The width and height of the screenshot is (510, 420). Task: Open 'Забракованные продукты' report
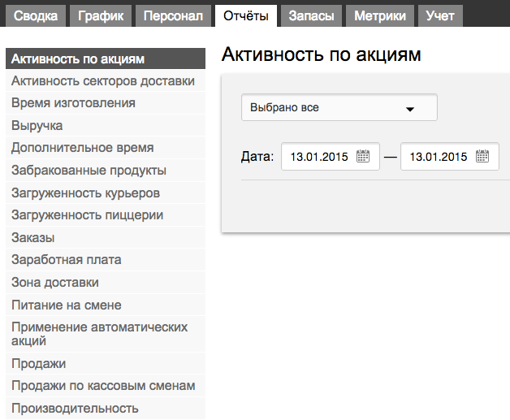[x=106, y=170]
